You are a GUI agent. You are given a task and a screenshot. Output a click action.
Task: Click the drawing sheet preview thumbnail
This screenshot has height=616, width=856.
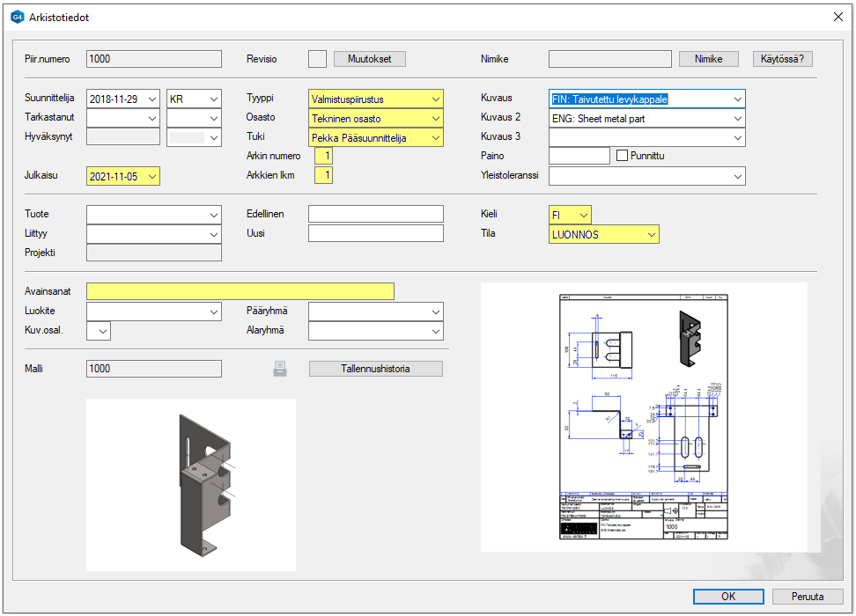[644, 417]
